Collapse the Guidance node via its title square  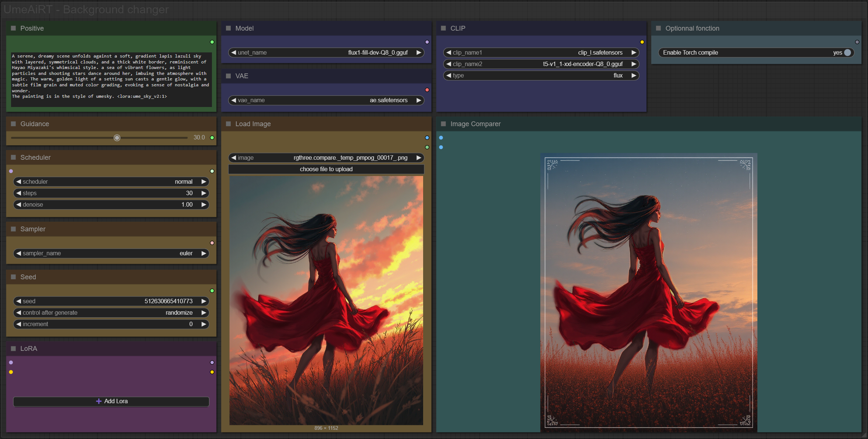pos(14,124)
